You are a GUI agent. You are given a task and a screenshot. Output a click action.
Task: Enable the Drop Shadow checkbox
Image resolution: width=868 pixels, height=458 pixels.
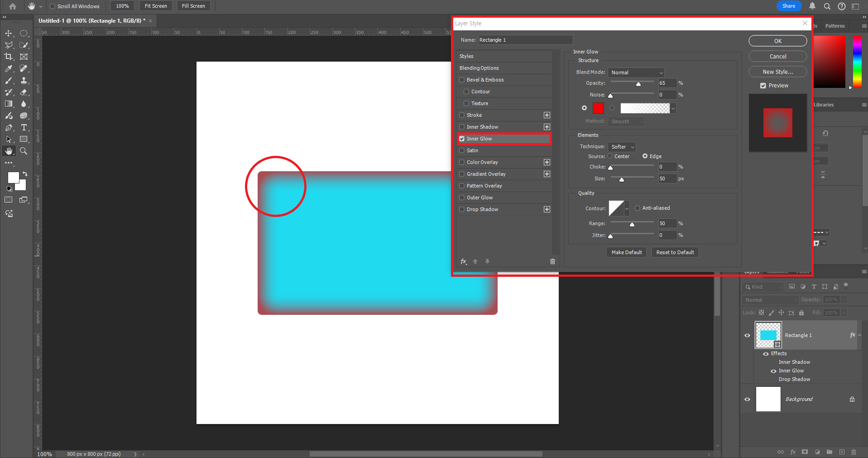tap(462, 209)
